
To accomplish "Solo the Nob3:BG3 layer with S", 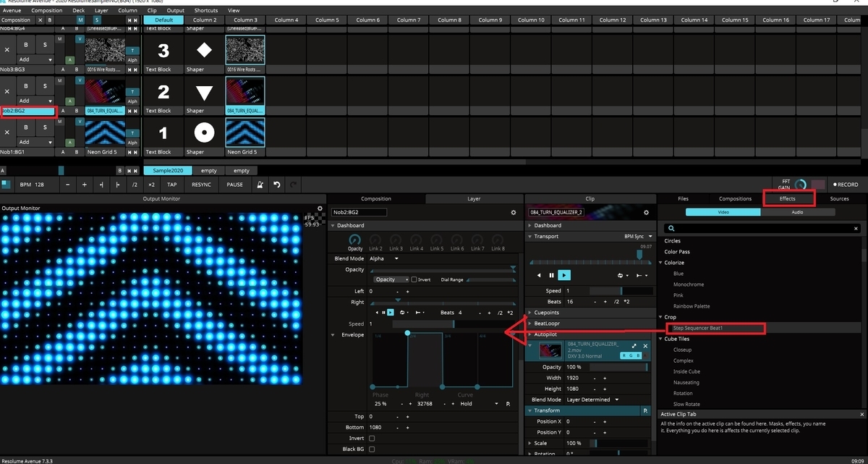I will tap(44, 45).
